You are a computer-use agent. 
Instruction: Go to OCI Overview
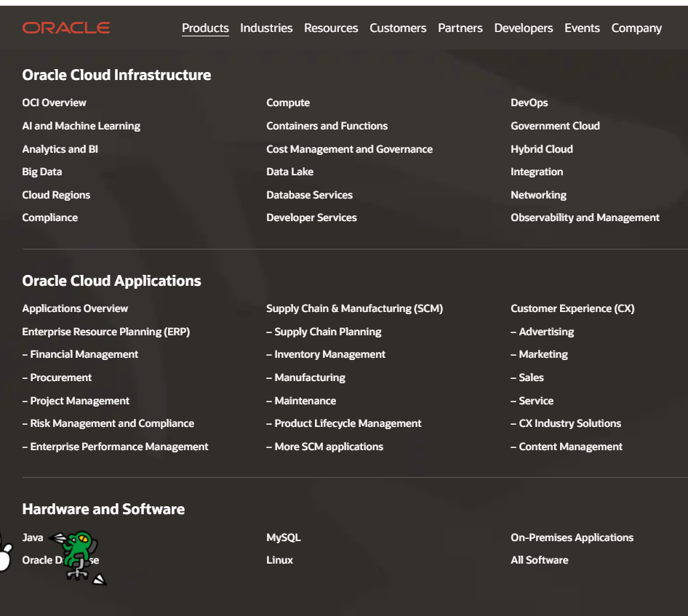pos(55,103)
